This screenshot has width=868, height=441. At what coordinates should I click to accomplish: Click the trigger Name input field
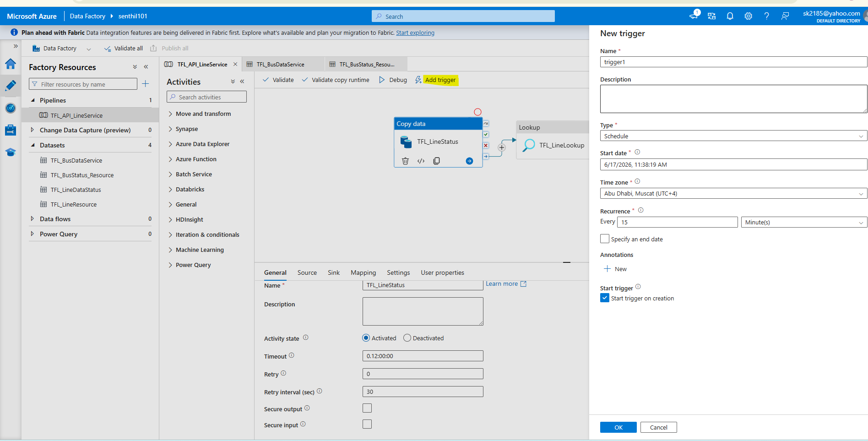733,62
